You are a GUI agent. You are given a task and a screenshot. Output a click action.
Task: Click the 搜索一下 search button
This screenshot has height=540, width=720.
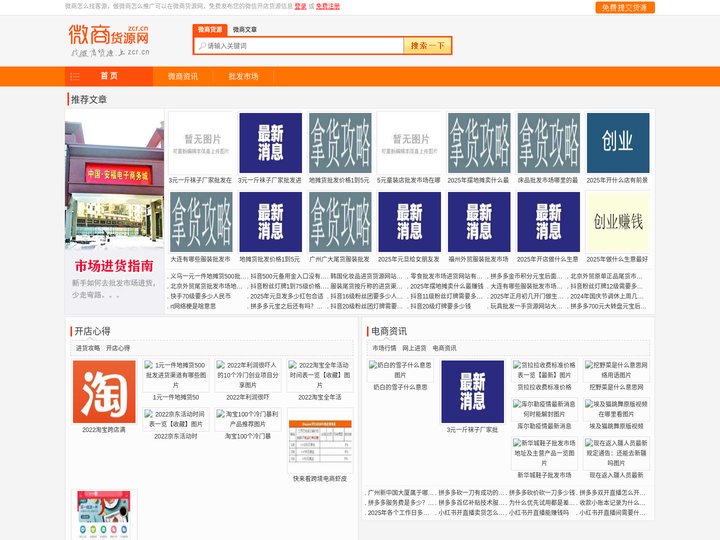[x=428, y=45]
